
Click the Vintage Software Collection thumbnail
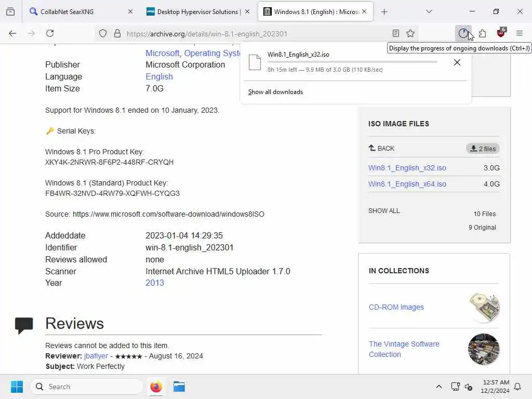coord(484,349)
